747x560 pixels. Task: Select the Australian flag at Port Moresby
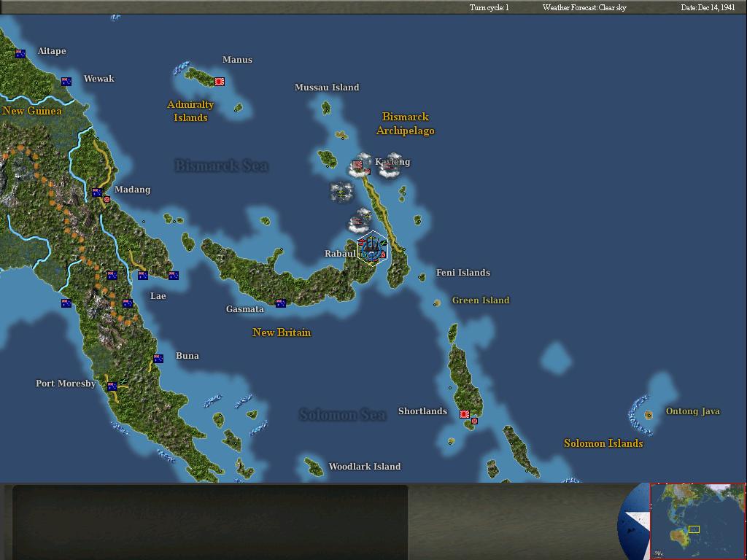(112, 386)
